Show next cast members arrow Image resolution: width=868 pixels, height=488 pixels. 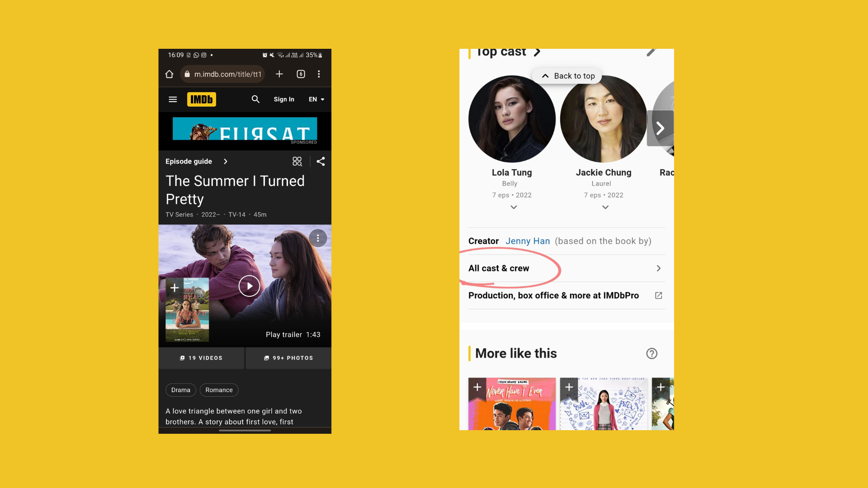click(x=660, y=128)
